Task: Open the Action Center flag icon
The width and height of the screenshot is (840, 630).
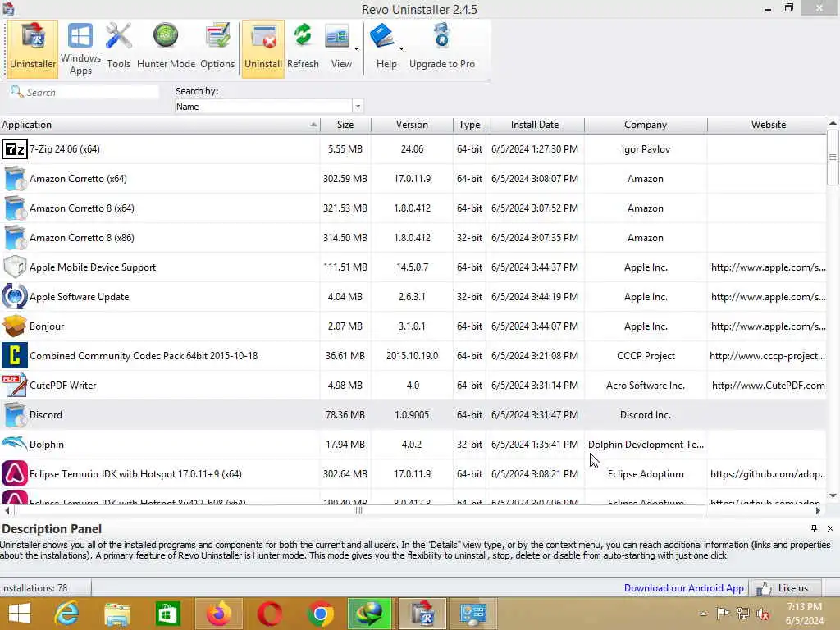Action: click(723, 614)
